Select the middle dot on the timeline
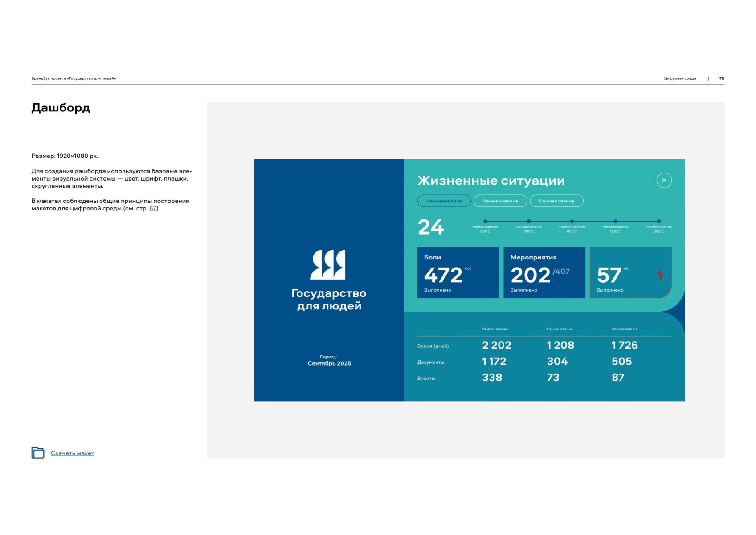 (x=572, y=221)
